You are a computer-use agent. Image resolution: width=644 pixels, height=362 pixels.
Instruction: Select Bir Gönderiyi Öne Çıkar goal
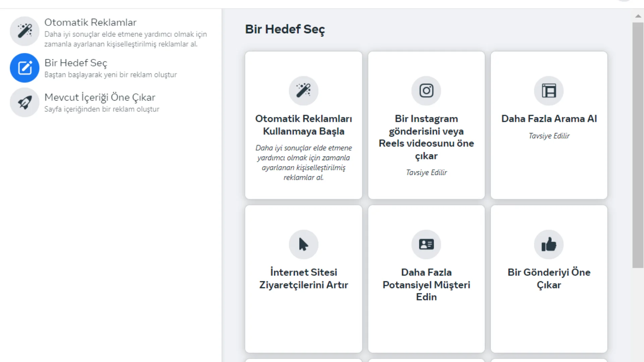tap(549, 278)
